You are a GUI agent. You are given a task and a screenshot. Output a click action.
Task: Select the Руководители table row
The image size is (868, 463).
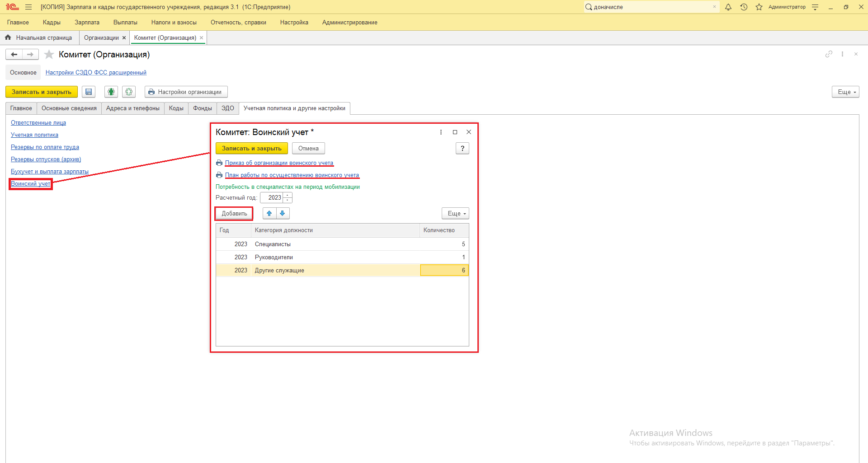[x=342, y=257]
